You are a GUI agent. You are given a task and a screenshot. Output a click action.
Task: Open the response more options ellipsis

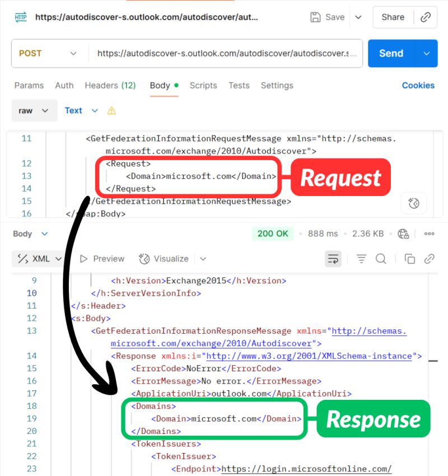coord(429,234)
